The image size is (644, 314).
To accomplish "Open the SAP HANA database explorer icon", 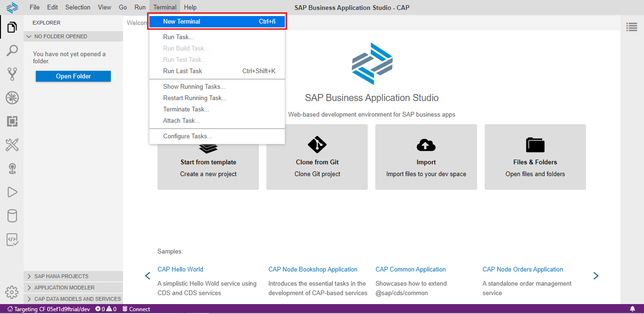I will point(12,216).
